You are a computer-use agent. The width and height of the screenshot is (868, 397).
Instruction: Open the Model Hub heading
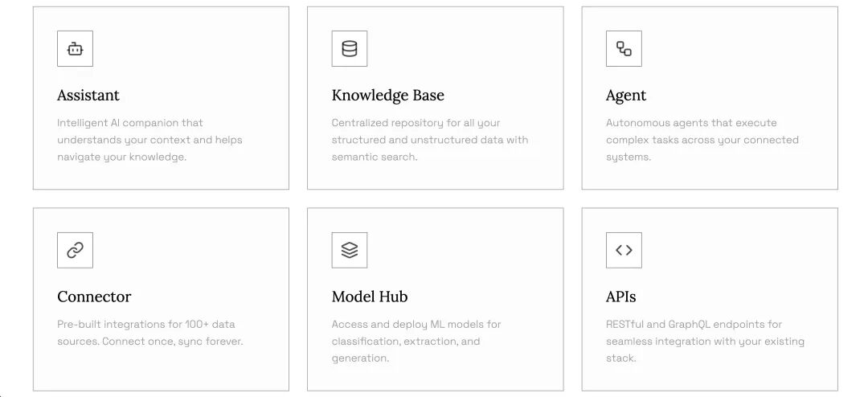point(370,297)
